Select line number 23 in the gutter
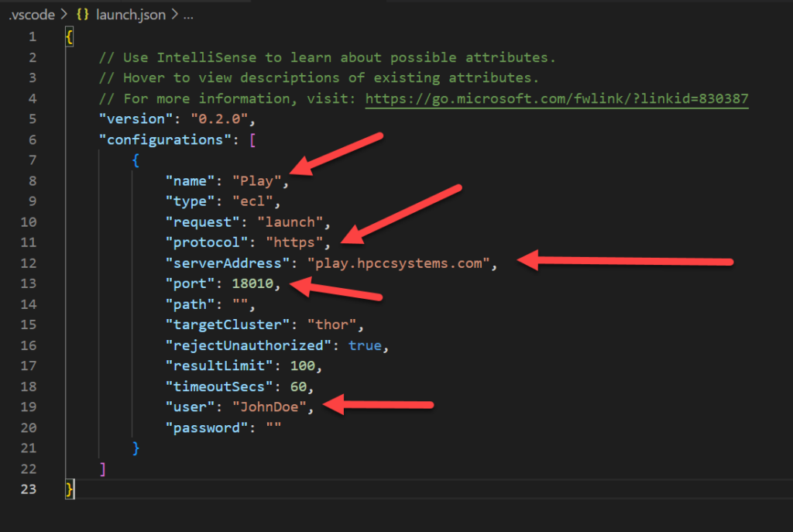793x532 pixels. pyautogui.click(x=29, y=489)
